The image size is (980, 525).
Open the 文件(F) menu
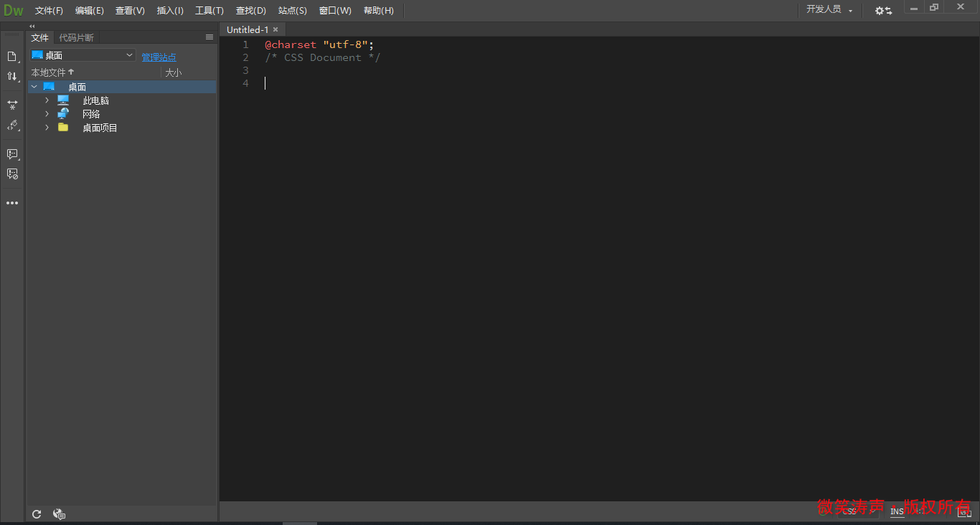(x=49, y=11)
